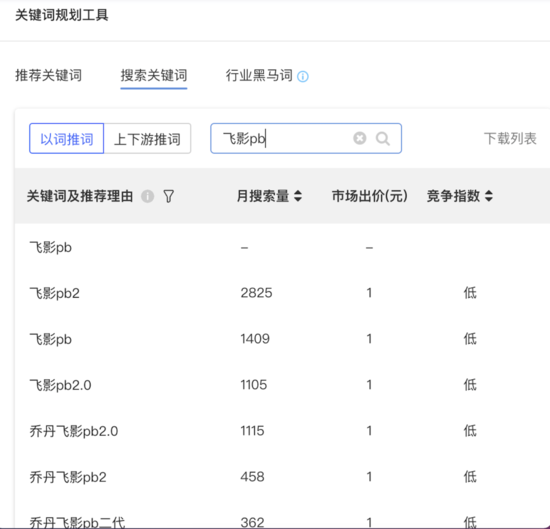This screenshot has height=529, width=550.
Task: Select keyword row 飞影pb2.0
Action: (x=60, y=385)
